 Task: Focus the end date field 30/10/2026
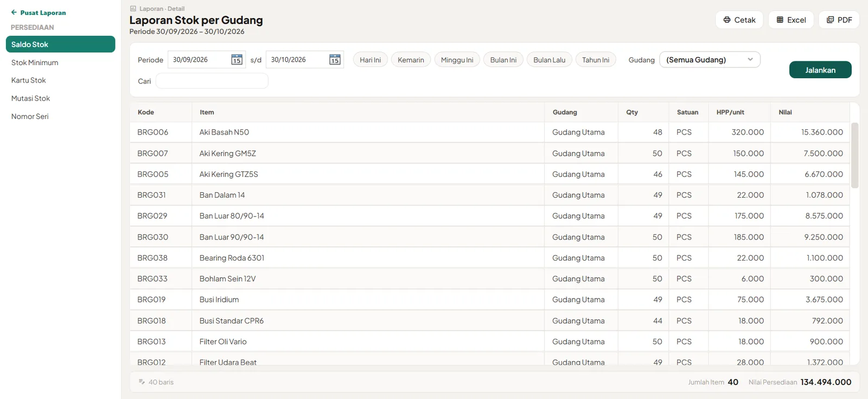click(x=305, y=60)
